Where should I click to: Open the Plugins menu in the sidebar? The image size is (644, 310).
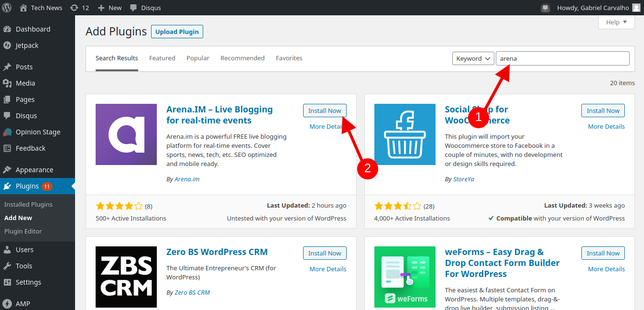[37, 186]
